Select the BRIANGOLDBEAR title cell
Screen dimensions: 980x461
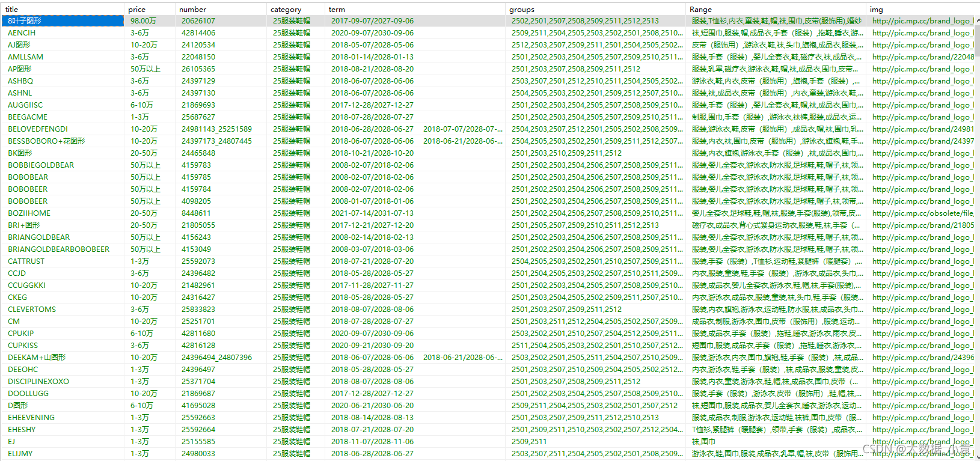click(63, 237)
